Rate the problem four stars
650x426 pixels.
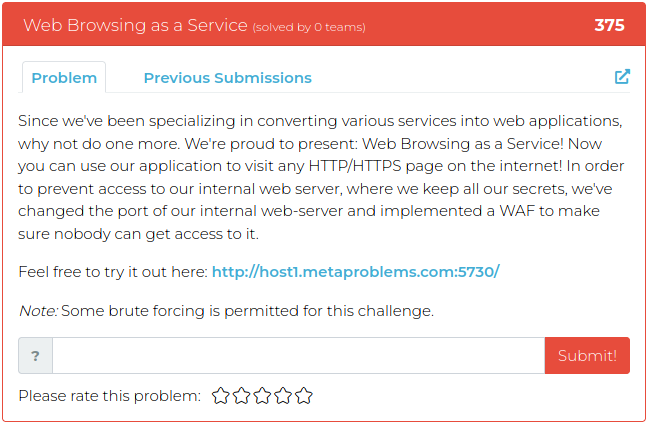tap(283, 396)
